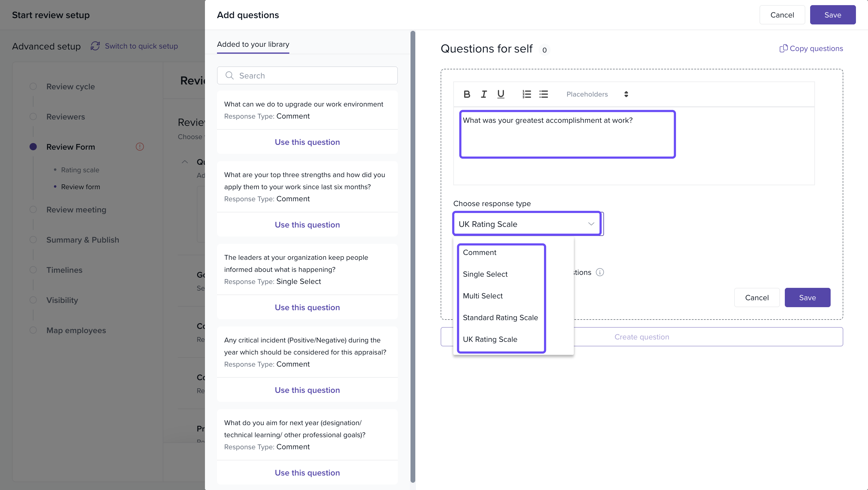The height and width of the screenshot is (490, 868).
Task: Collapse the questions section chevron
Action: pos(185,162)
